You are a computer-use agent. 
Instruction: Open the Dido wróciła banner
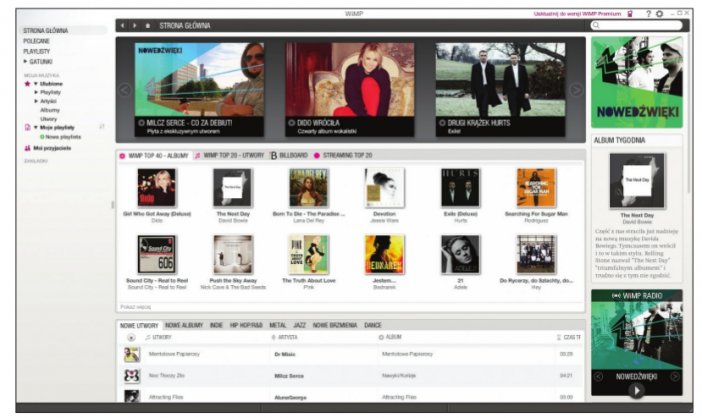[350, 90]
